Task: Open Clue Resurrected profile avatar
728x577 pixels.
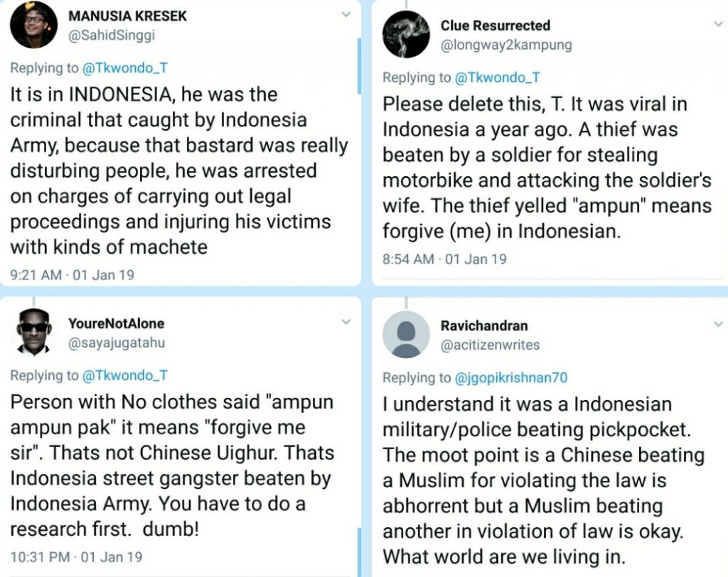Action: tap(406, 35)
